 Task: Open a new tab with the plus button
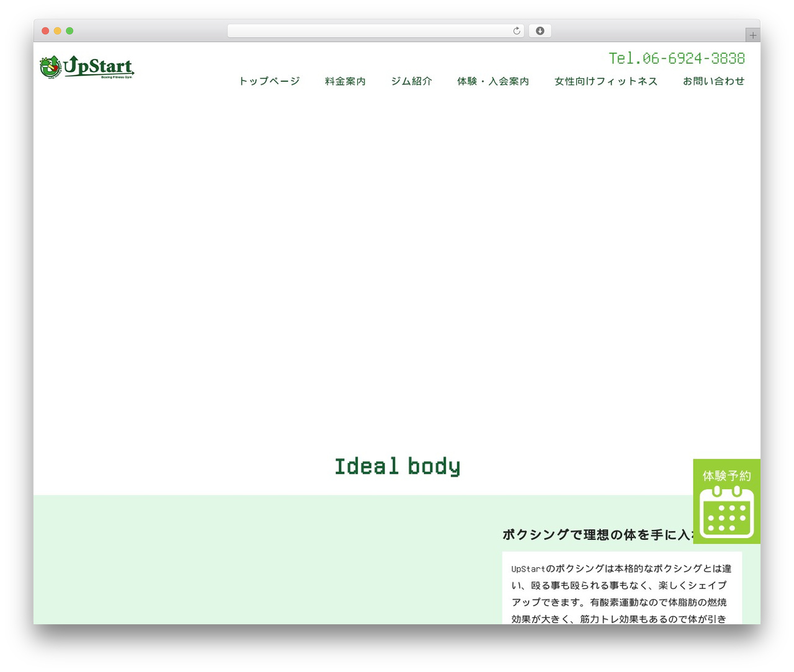(x=752, y=35)
